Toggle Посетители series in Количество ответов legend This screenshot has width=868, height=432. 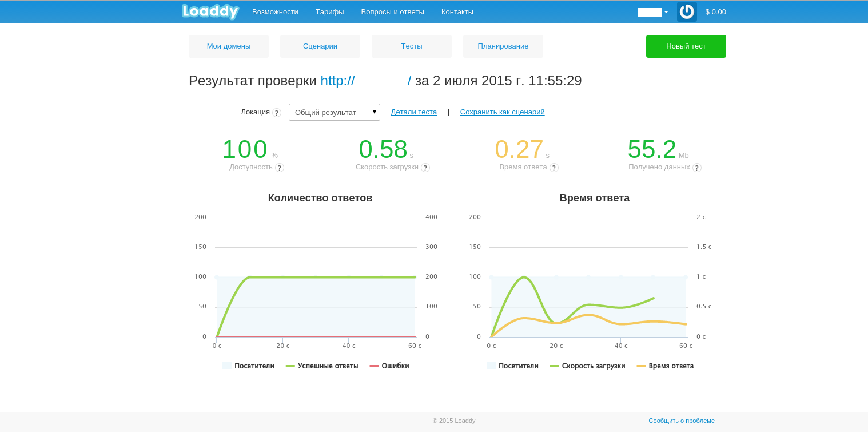(x=249, y=366)
